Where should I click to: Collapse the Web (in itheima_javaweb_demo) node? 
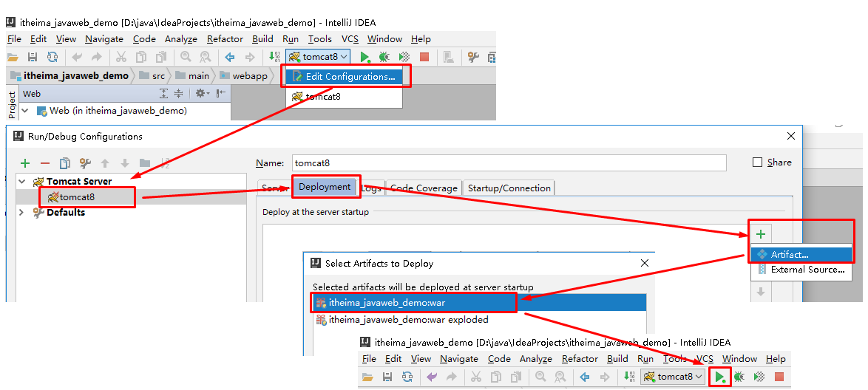tap(25, 111)
